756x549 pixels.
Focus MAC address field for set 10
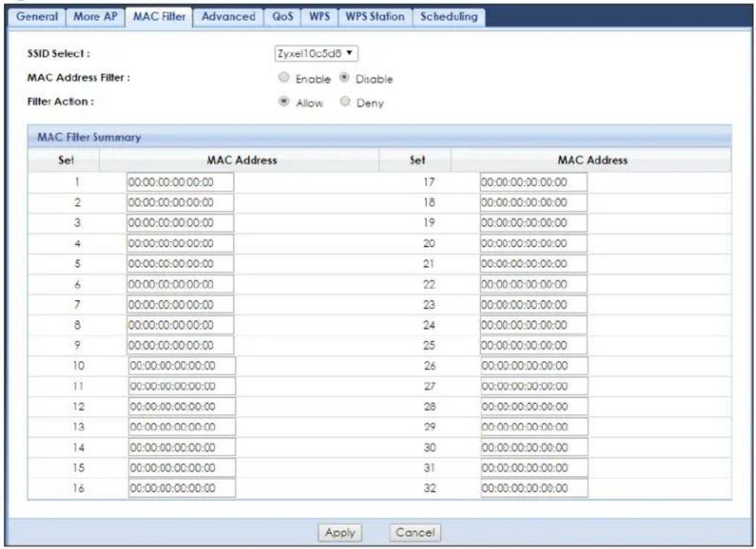(182, 366)
